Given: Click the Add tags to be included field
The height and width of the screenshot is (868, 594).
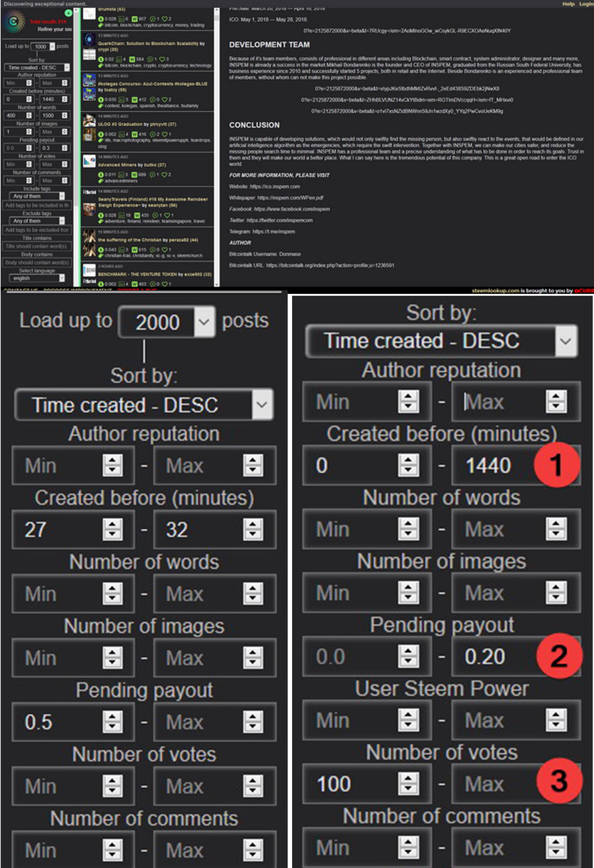Looking at the screenshot, I should 37,205.
